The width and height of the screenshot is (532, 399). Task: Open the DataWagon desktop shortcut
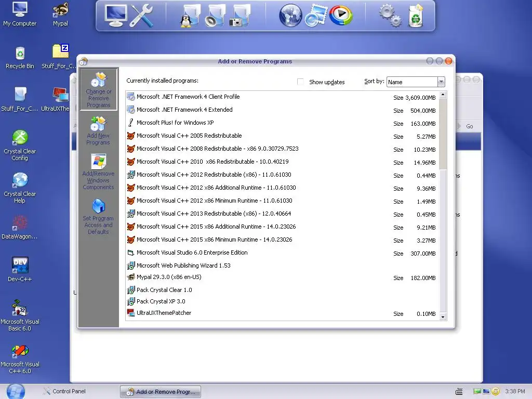click(x=20, y=228)
